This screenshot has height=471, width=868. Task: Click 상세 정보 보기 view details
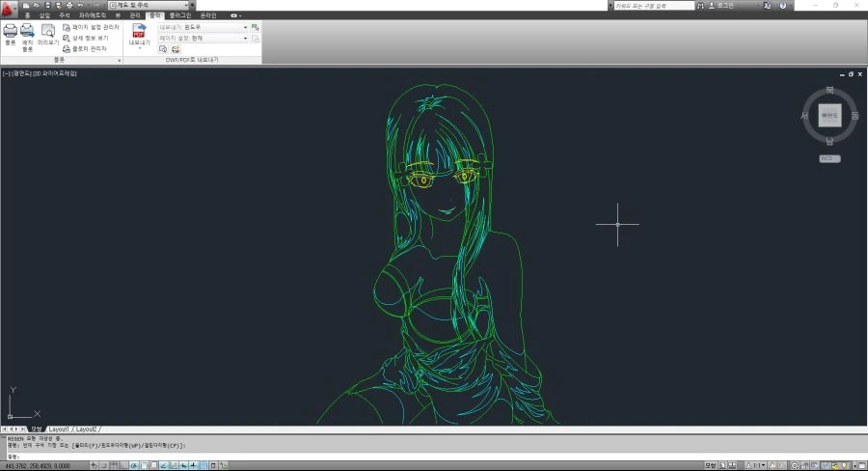(86, 39)
